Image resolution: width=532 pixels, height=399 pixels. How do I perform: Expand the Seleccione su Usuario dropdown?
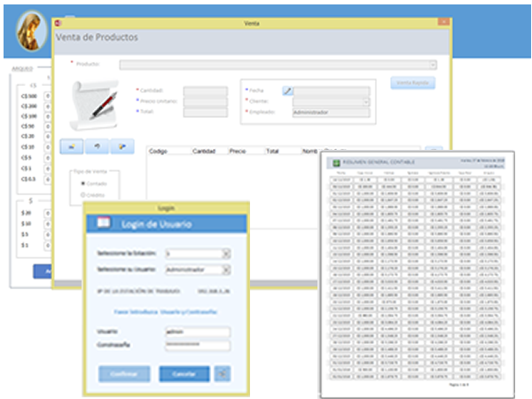click(225, 269)
